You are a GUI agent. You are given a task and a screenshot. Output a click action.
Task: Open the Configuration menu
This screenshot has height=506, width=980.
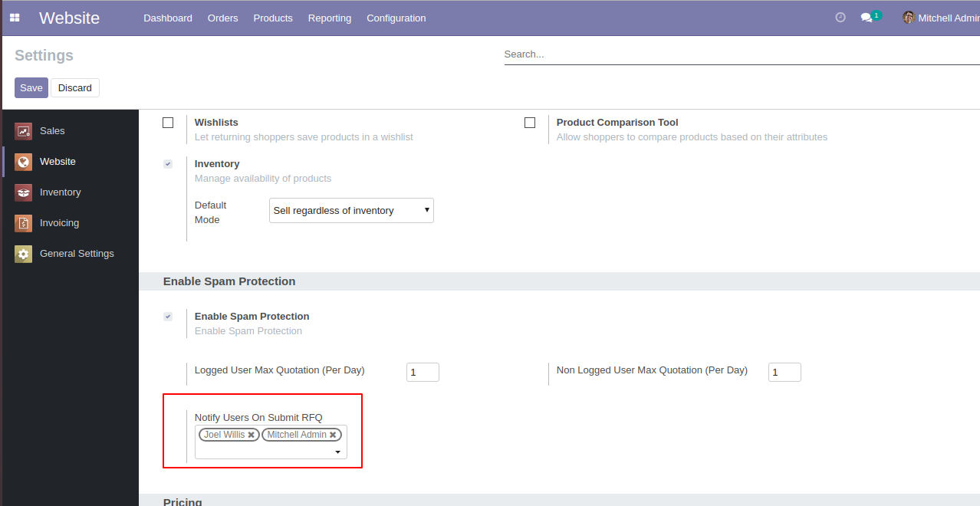point(396,18)
